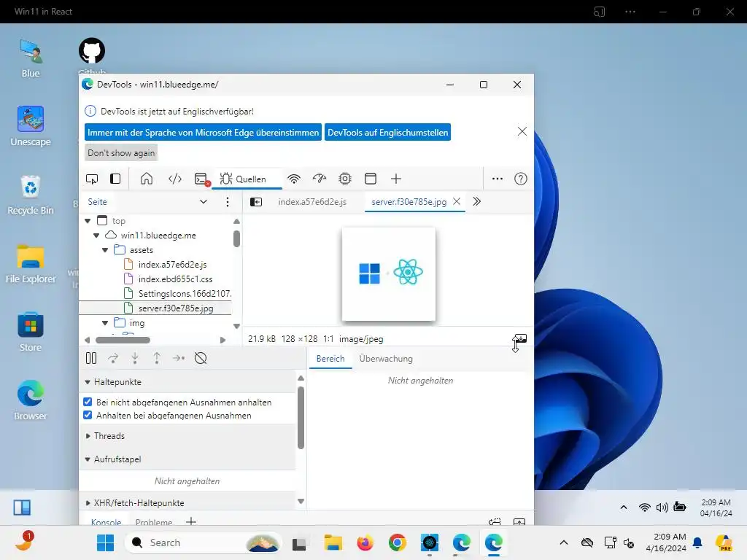
Task: Open the Github desktop icon
Action: [91, 51]
